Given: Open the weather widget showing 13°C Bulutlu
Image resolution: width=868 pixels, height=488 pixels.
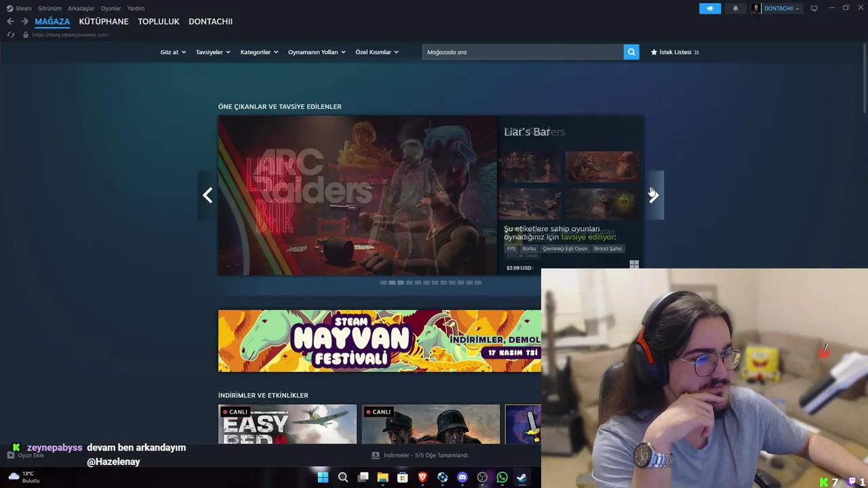Looking at the screenshot, I should (24, 477).
